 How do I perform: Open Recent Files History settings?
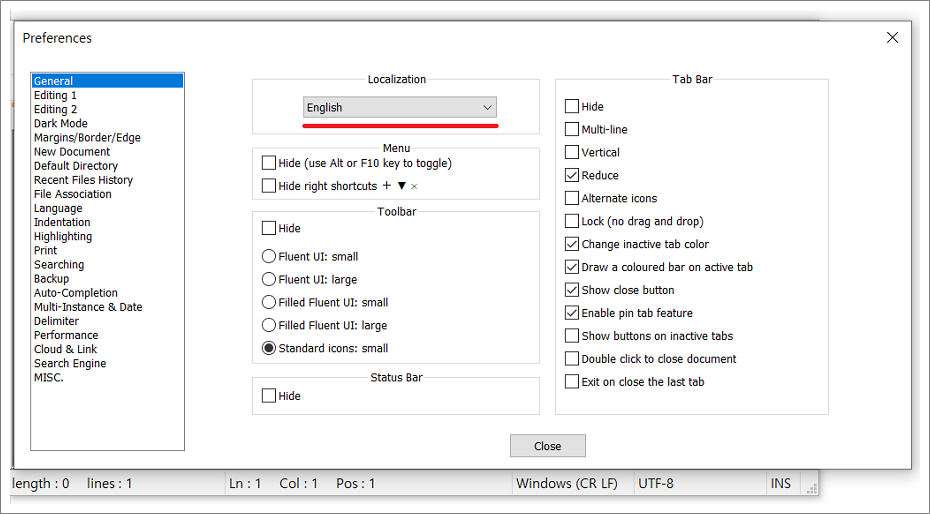[x=107, y=180]
